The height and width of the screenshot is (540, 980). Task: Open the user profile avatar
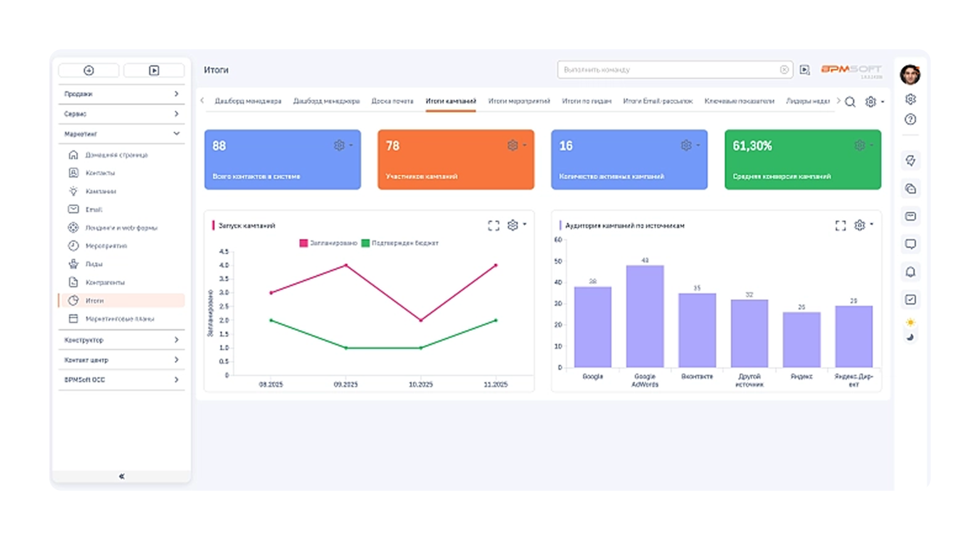click(910, 75)
